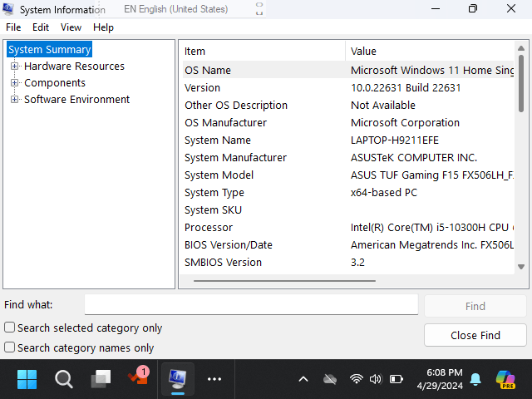Screen dimensions: 532x399
Task: Select the Processor row
Action: point(348,227)
